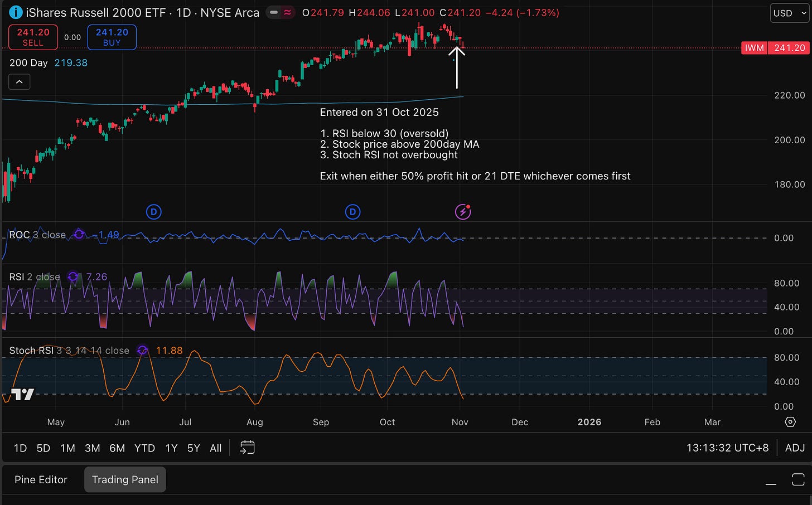812x505 pixels.
Task: Open the price scale settings gear icon
Action: 790,422
